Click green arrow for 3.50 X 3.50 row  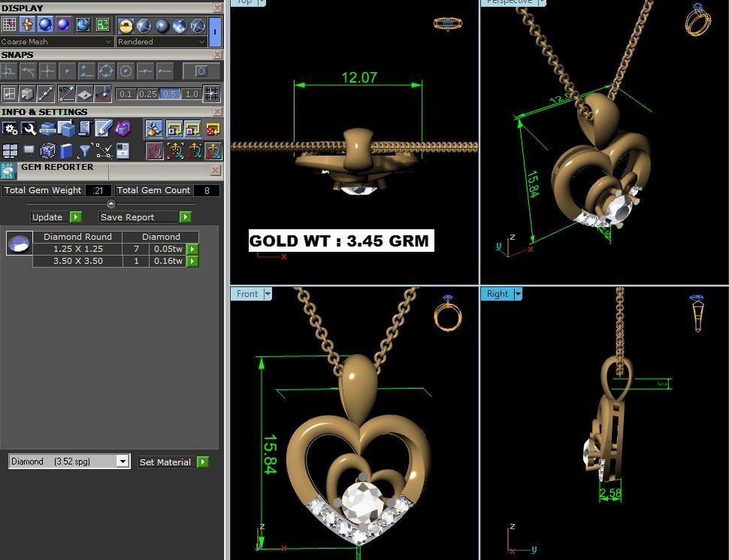(192, 262)
